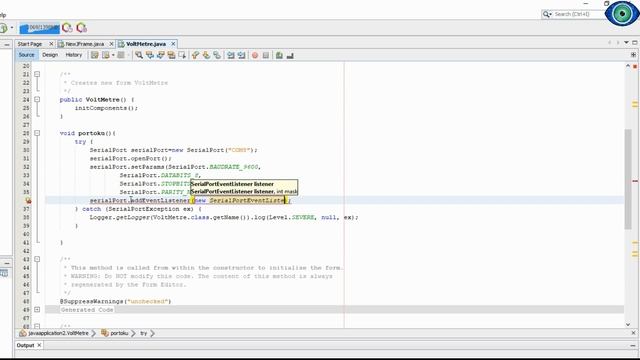Image resolution: width=640 pixels, height=360 pixels.
Task: Click the editor vertical scrollbar thumb
Action: pyautogui.click(x=628, y=180)
